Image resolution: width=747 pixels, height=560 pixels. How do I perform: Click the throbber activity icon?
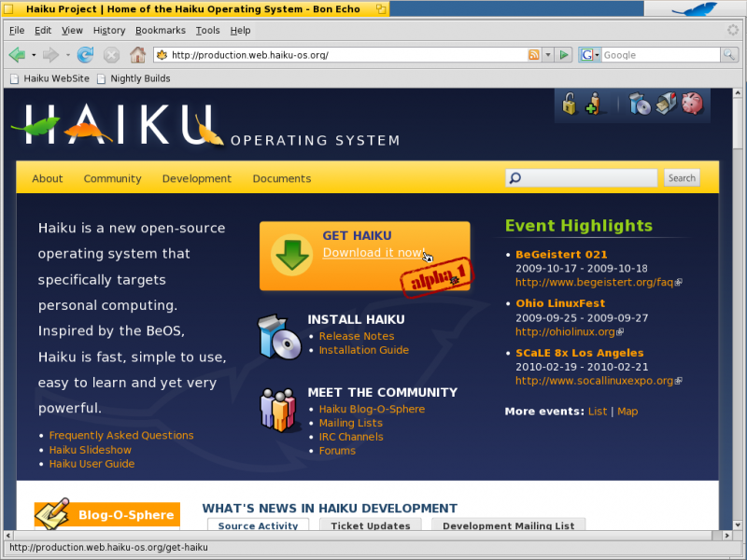coord(733,31)
